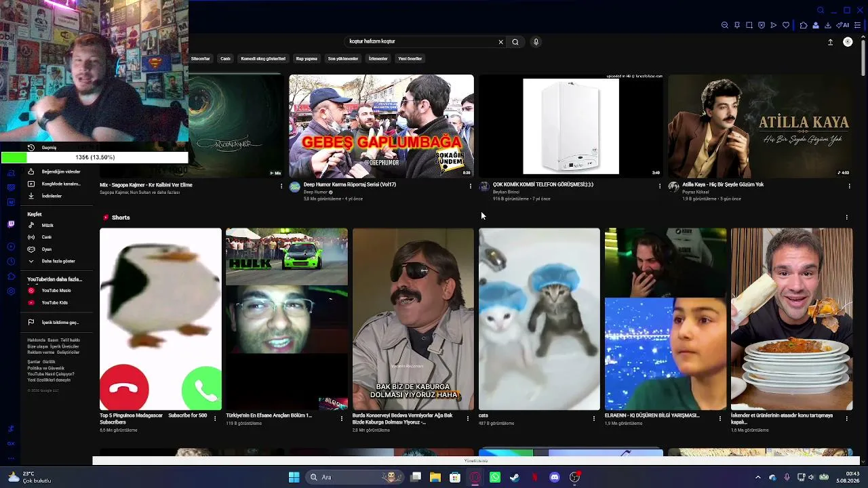868x488 pixels.
Task: Select the Son yüklenenler chip
Action: [x=343, y=59]
